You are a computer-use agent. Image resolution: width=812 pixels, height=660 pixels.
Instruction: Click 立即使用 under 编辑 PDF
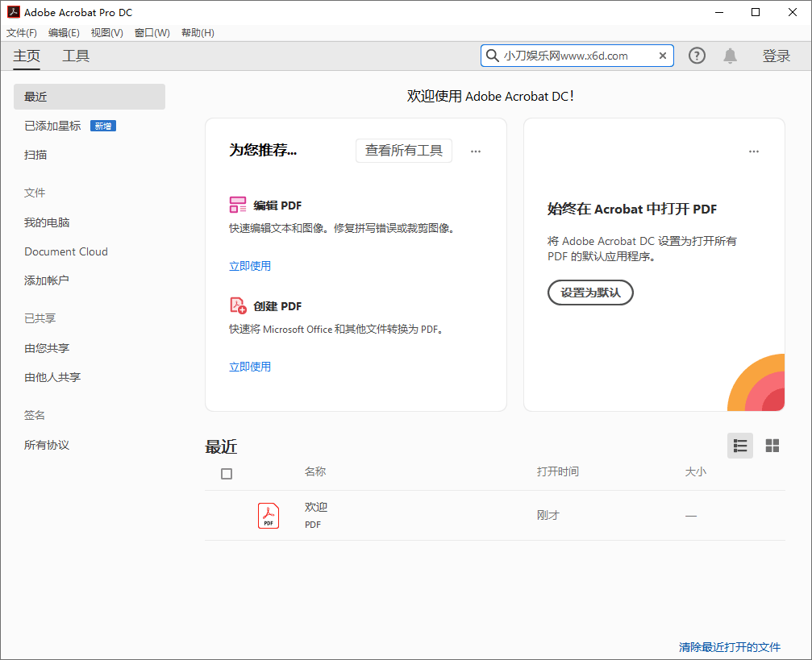(x=250, y=265)
